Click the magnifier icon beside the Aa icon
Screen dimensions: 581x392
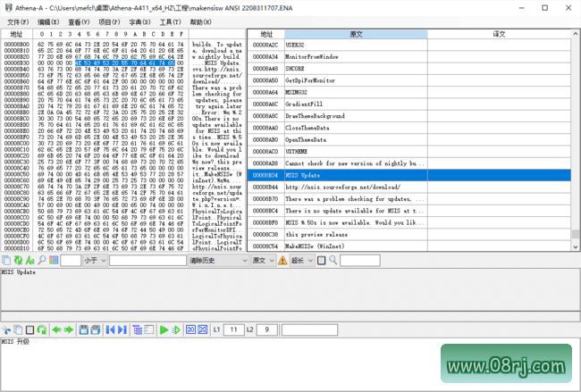tap(42, 260)
